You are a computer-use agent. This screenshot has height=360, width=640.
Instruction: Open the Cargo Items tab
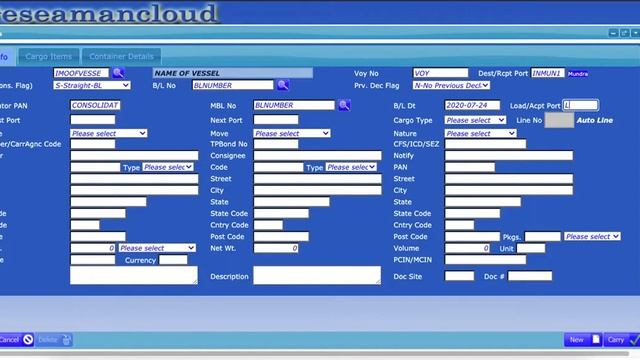(x=49, y=56)
